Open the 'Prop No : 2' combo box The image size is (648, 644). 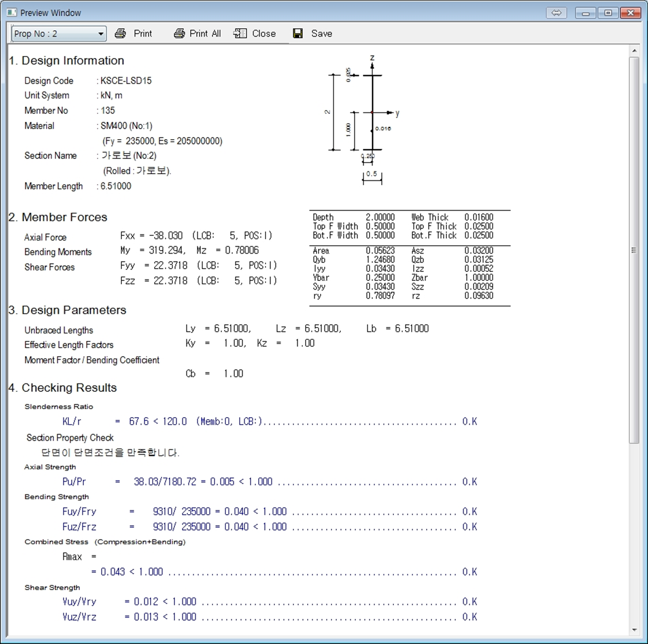(x=54, y=34)
